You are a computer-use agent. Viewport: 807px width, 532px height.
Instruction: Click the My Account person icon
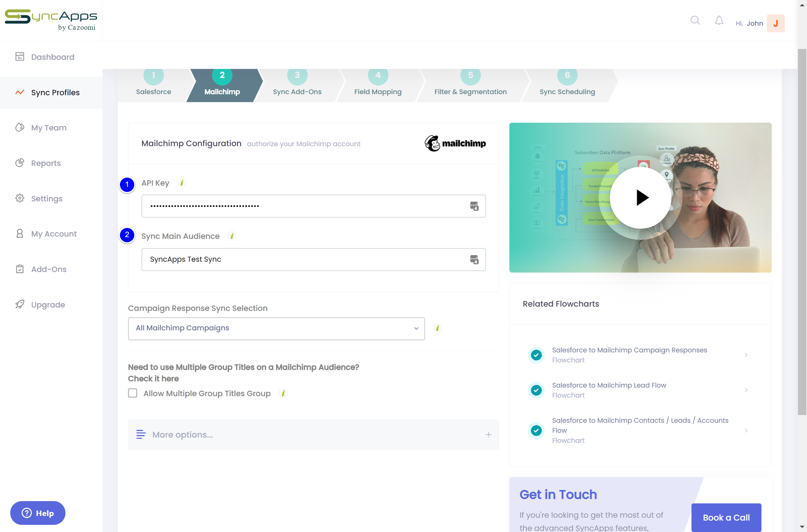click(20, 233)
